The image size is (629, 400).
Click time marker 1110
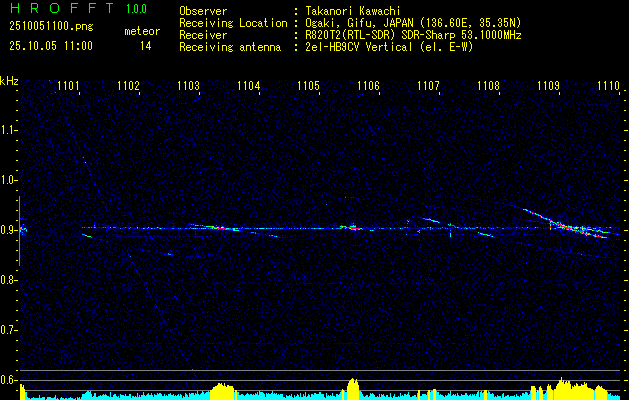609,86
